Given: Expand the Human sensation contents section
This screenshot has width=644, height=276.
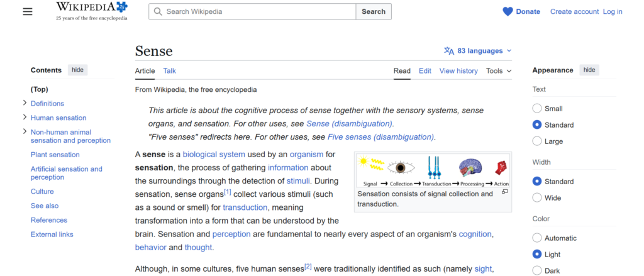Looking at the screenshot, I should pyautogui.click(x=25, y=118).
